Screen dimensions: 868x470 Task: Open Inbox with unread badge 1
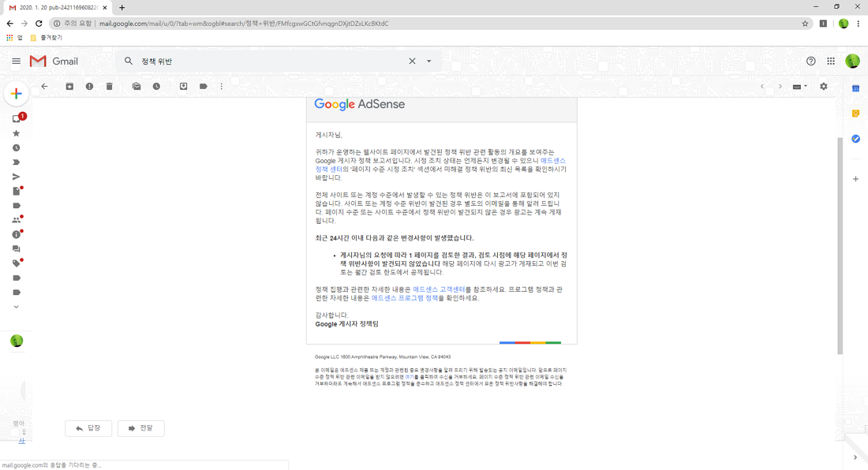17,118
